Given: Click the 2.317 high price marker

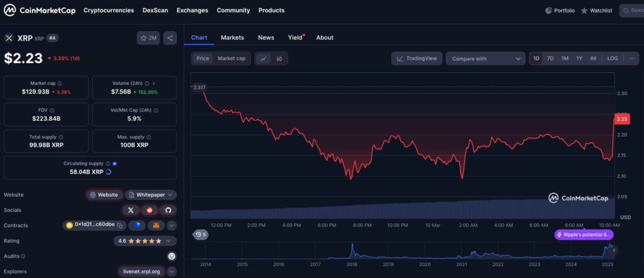Looking at the screenshot, I should tap(199, 87).
